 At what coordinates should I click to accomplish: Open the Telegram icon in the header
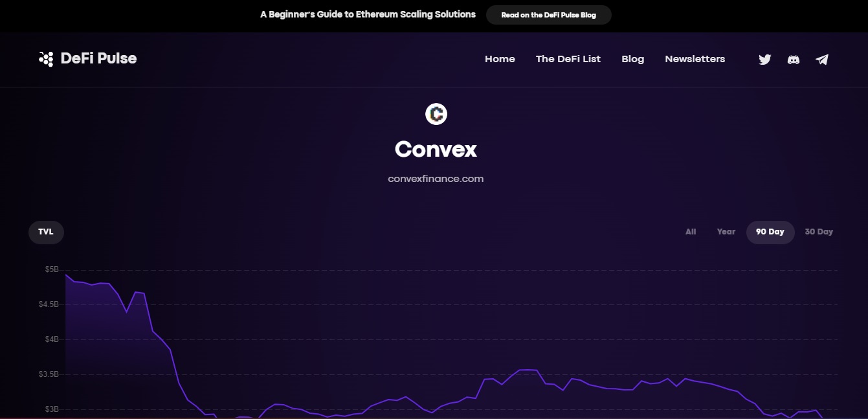[822, 59]
